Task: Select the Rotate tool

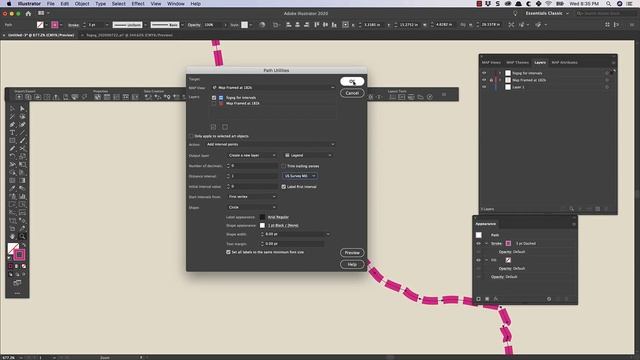Action: click(x=12, y=156)
